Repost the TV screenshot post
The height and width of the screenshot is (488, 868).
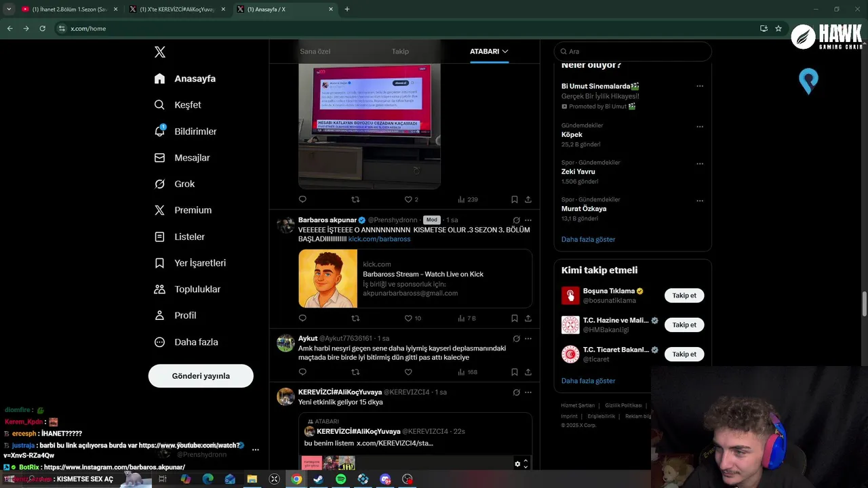click(355, 199)
